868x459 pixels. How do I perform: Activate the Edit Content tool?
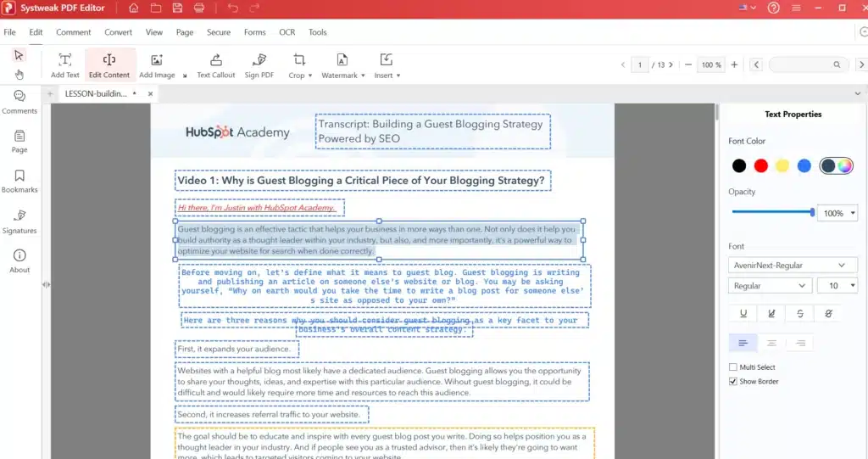109,65
